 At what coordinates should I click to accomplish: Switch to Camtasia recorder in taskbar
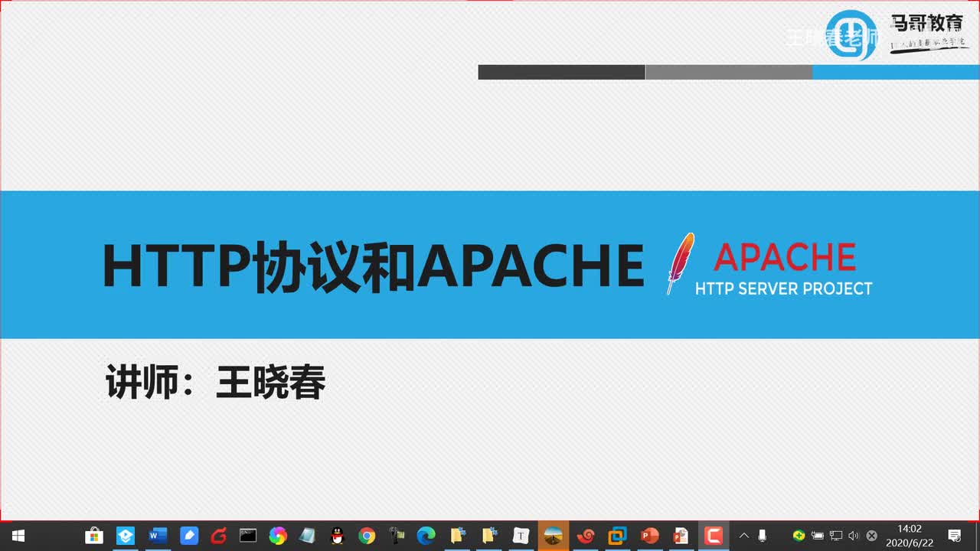coord(714,536)
